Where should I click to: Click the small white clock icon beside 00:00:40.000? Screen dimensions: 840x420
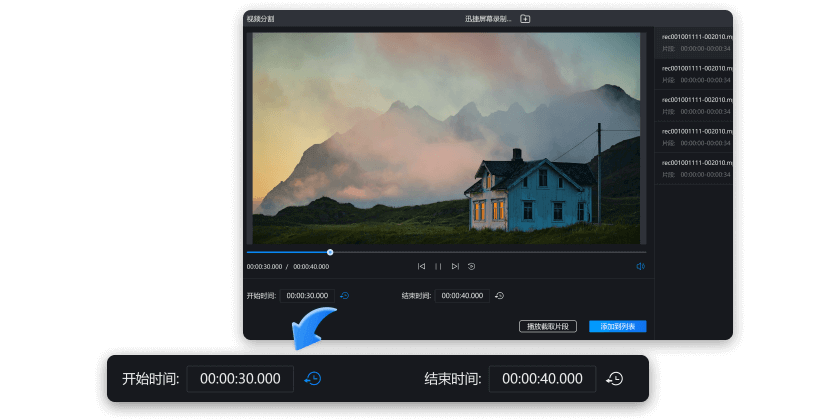[x=499, y=296]
